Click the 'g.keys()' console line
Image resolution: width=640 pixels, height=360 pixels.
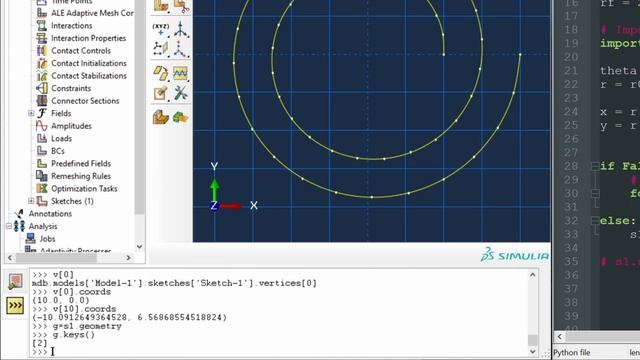(x=73, y=335)
